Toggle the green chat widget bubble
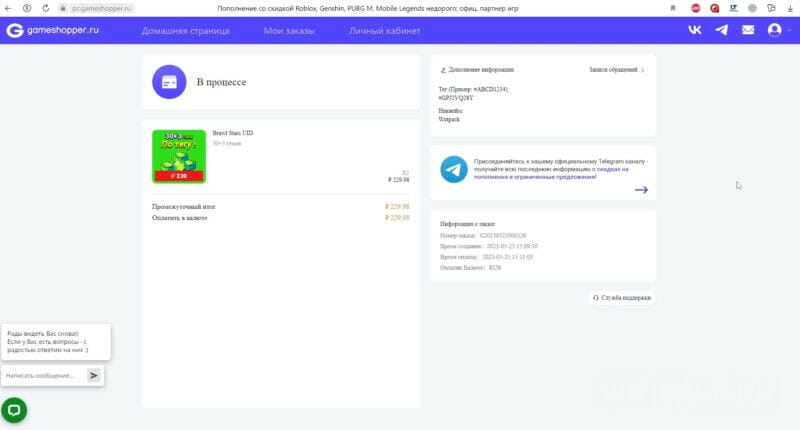 point(14,410)
